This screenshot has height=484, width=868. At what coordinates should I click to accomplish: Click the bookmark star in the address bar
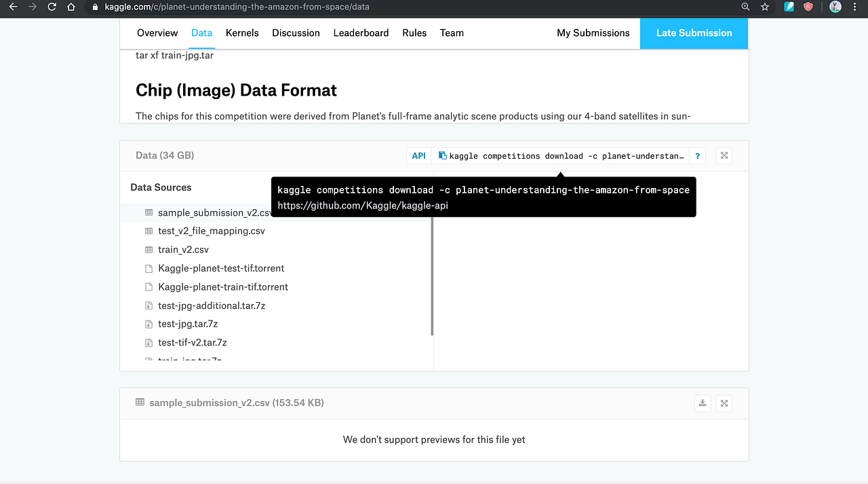click(x=765, y=7)
